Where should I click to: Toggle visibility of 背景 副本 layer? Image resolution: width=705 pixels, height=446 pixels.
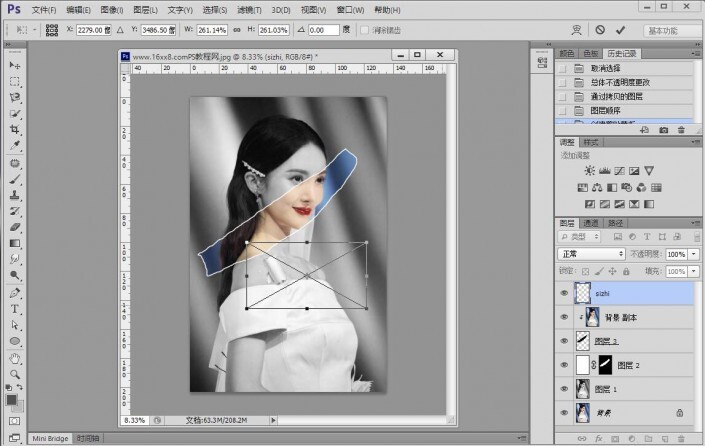tap(564, 318)
